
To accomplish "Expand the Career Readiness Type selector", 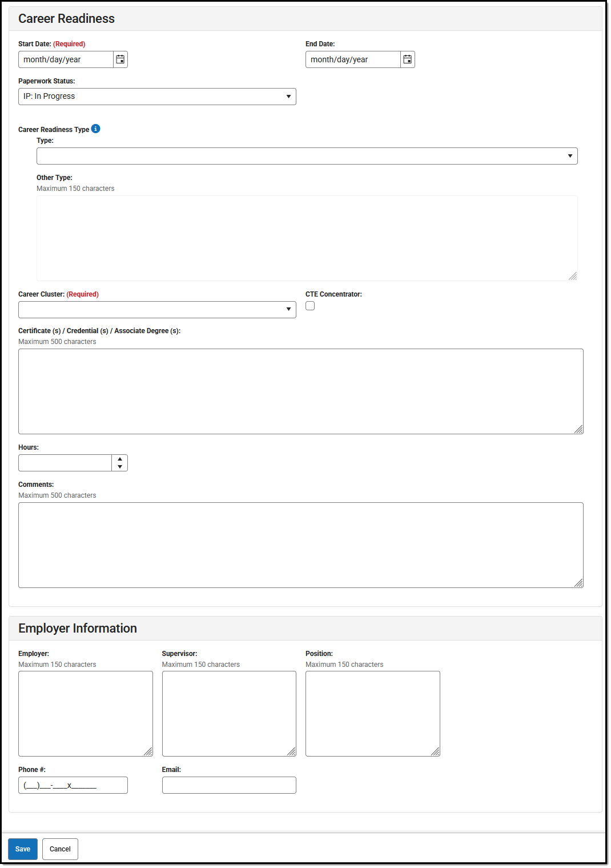I will pyautogui.click(x=571, y=155).
